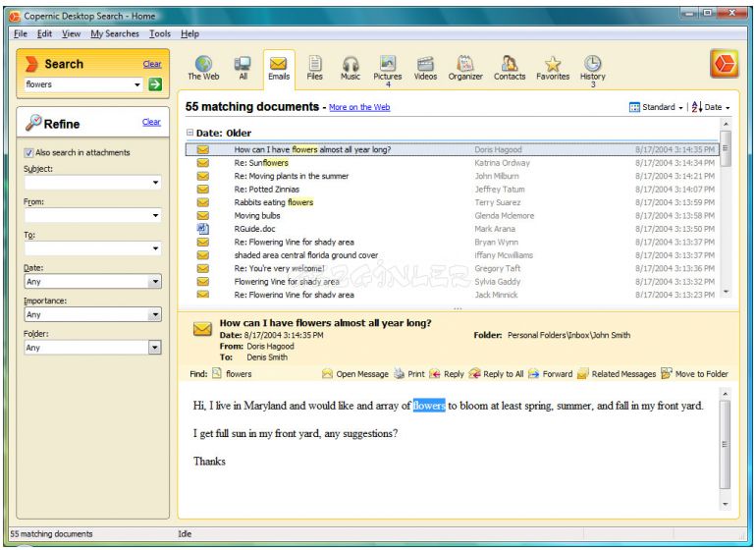Print the selected email
Viewport: 756px width, 550px height.
(x=409, y=374)
